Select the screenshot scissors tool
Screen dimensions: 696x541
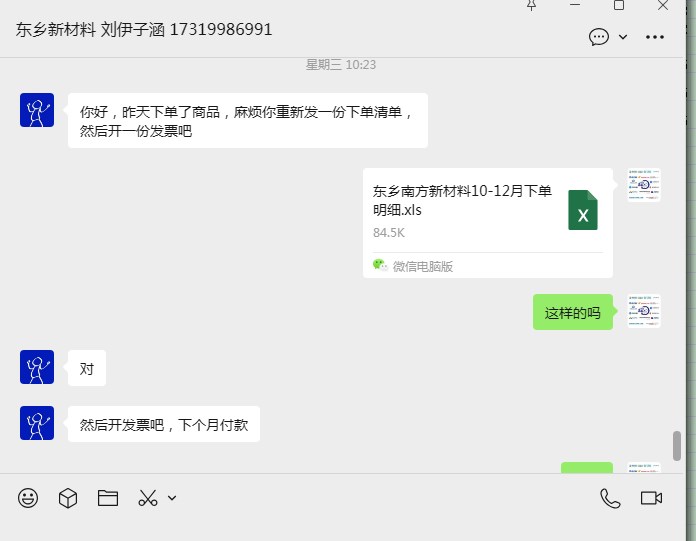(148, 498)
